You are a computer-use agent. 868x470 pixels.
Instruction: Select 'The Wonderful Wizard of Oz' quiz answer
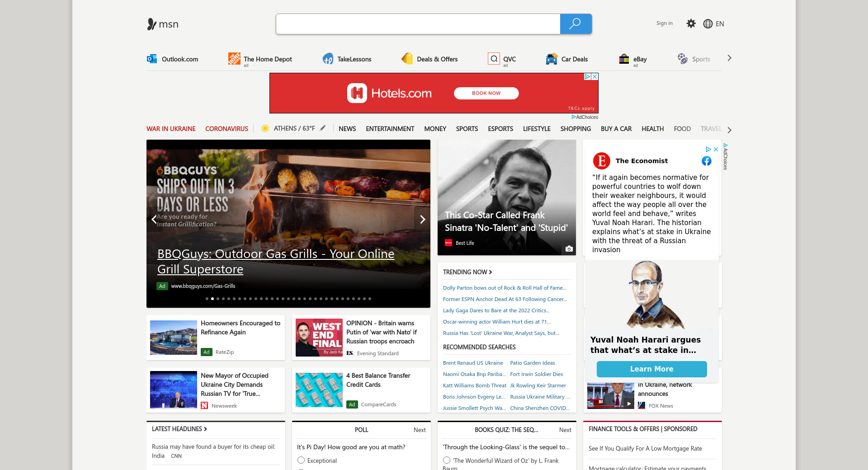tap(447, 460)
